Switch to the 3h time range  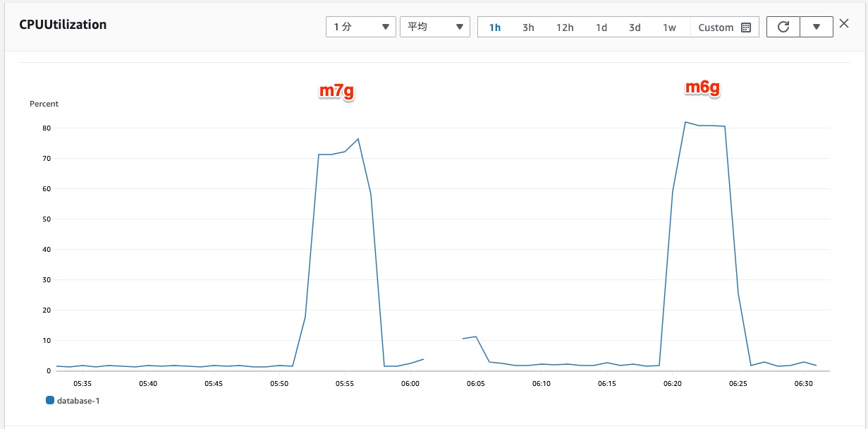point(528,28)
